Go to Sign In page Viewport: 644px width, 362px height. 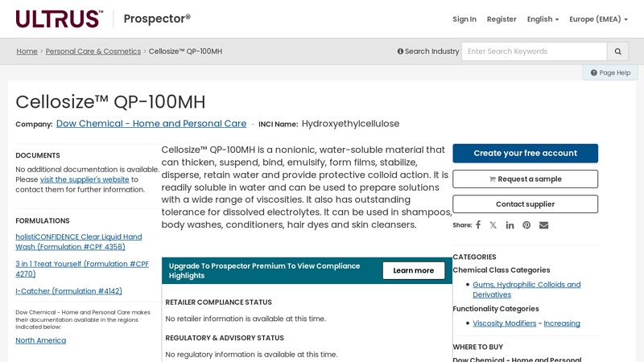click(464, 19)
